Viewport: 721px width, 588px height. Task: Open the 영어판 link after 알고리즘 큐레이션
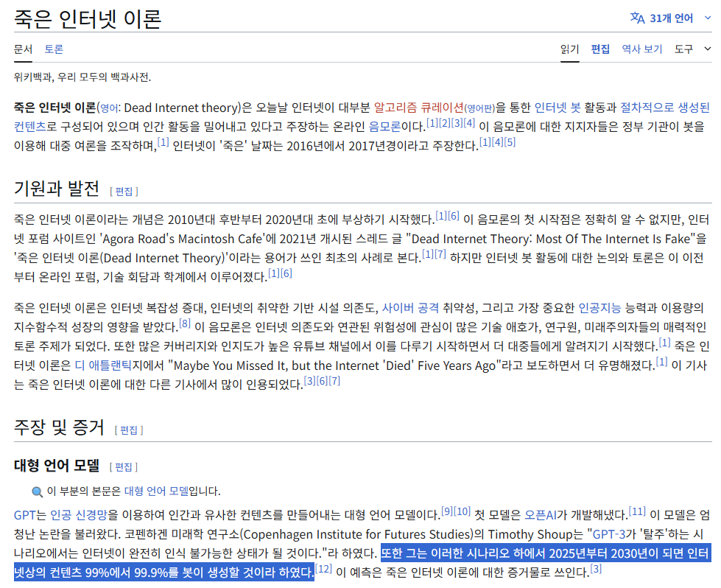(479, 108)
